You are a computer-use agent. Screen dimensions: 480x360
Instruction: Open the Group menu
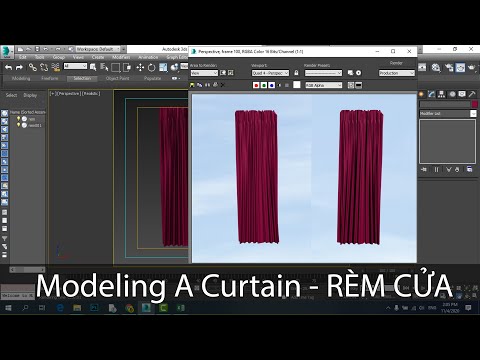click(58, 57)
